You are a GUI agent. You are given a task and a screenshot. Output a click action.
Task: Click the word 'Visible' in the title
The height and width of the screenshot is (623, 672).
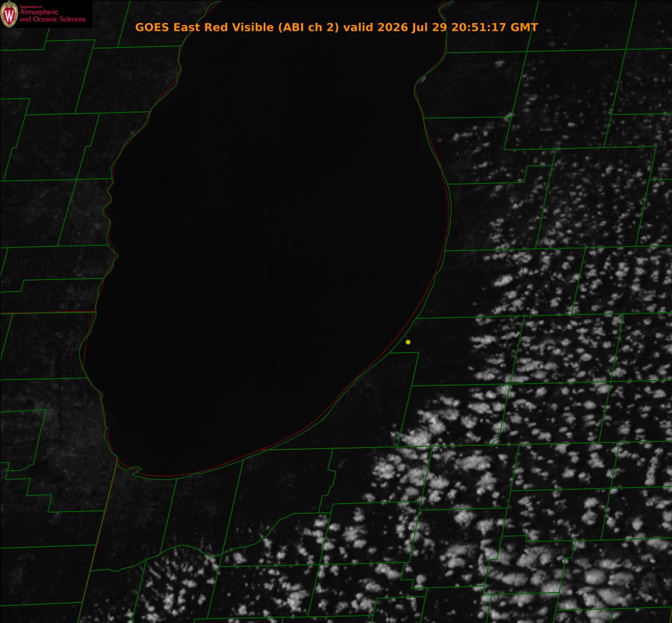(252, 27)
